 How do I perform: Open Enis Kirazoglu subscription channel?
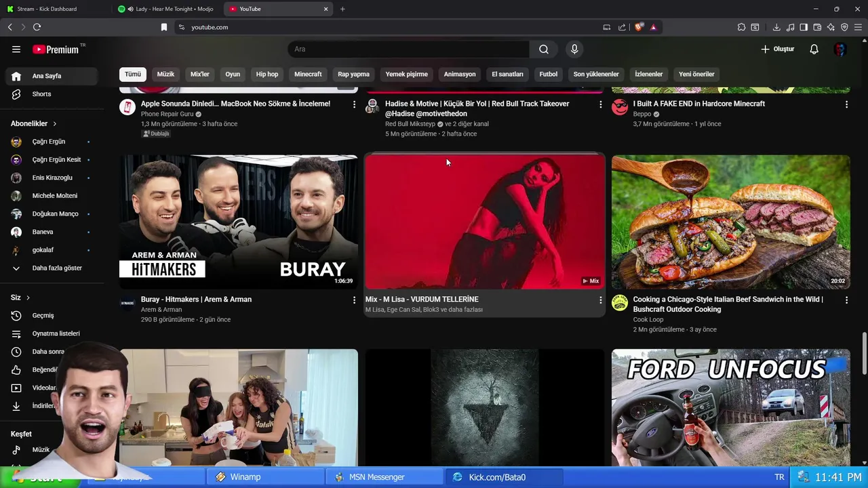(52, 178)
